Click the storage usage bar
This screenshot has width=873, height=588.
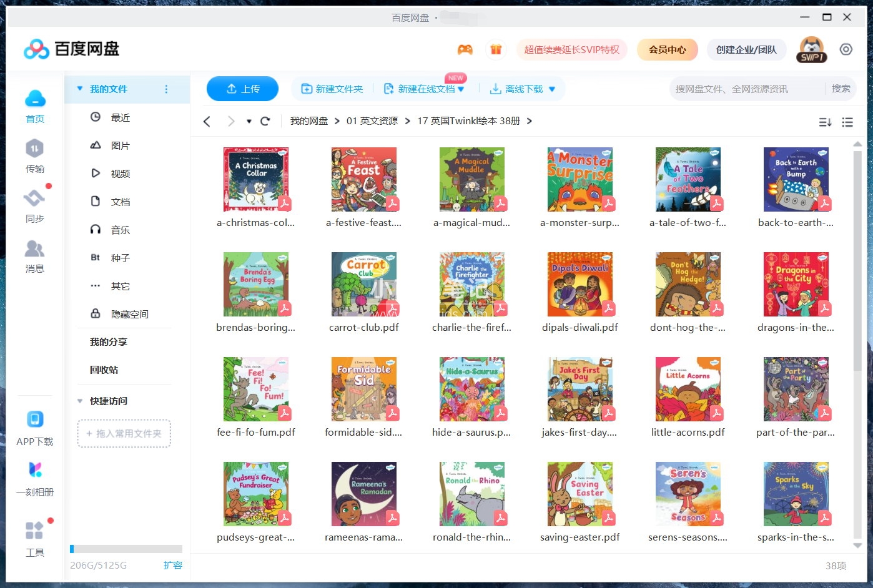[125, 549]
